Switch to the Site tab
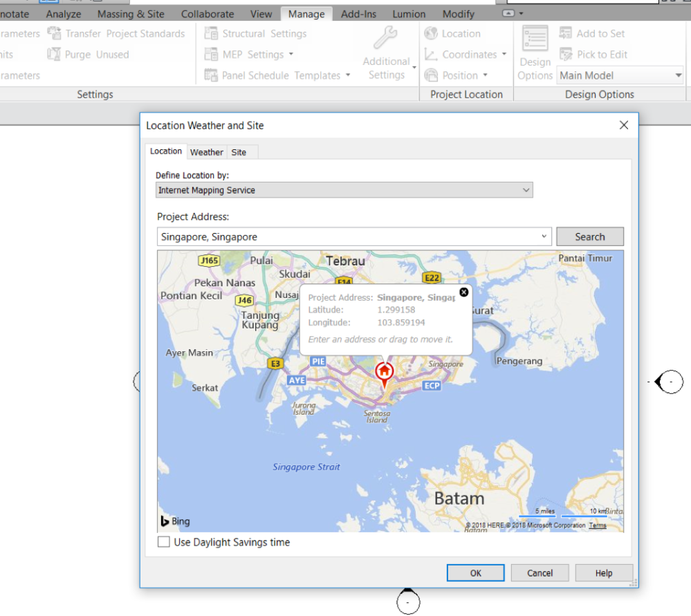The image size is (691, 616). (x=239, y=152)
